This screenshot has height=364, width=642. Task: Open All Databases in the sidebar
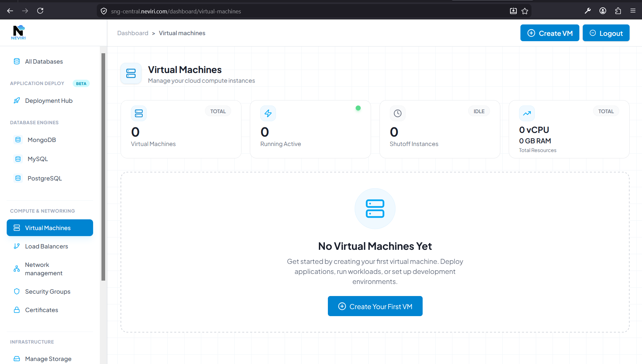[50, 61]
